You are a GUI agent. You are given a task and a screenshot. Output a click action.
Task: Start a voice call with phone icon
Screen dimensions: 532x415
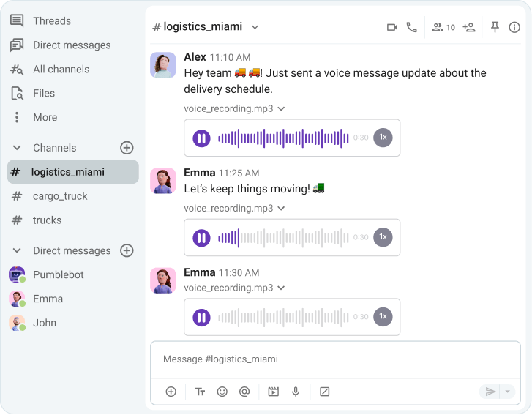tap(411, 27)
